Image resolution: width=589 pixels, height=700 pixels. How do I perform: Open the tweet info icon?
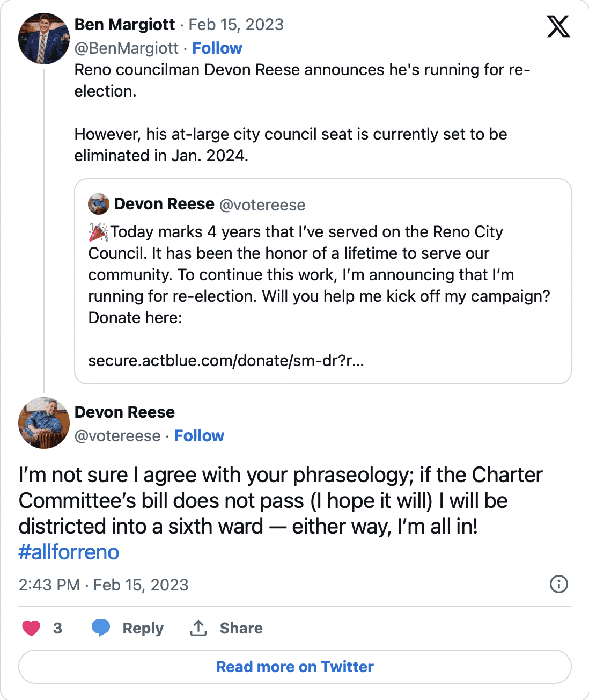coord(559,584)
